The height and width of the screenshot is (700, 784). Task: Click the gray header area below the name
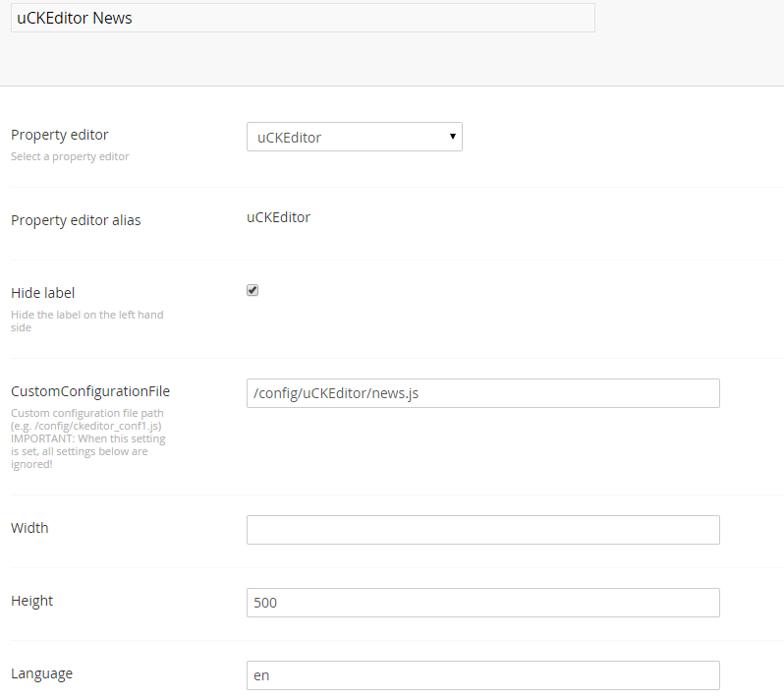tap(392, 59)
